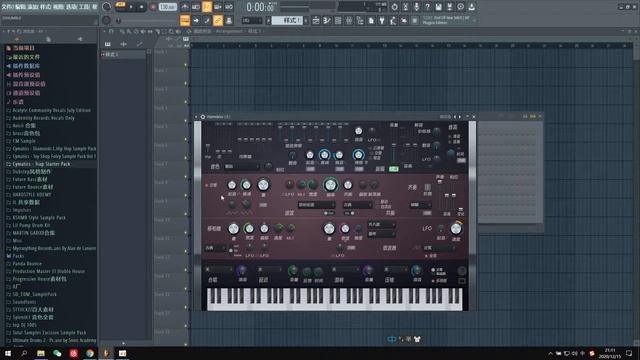Click the view mixer icon
The width and height of the screenshot is (640, 360).
[x=349, y=20]
